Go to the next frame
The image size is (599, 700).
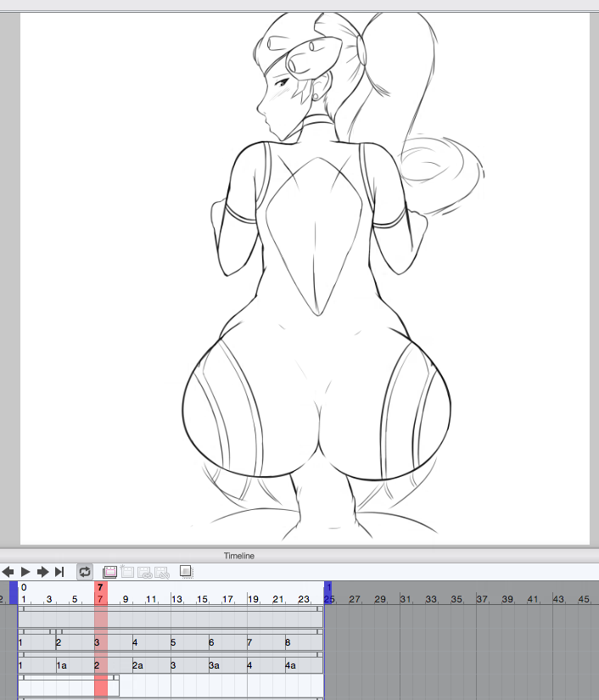point(43,572)
